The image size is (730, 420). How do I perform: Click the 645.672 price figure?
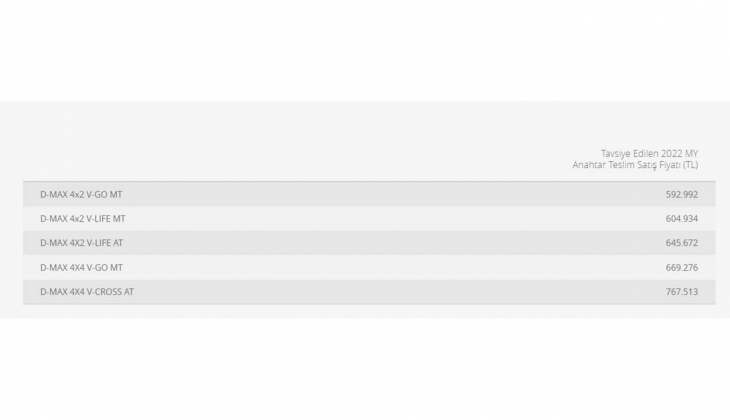(681, 243)
